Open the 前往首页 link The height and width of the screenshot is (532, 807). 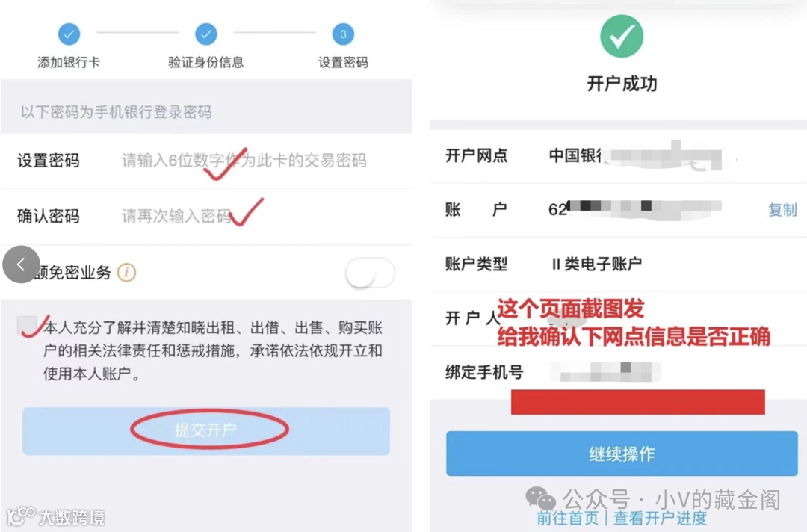tap(568, 518)
